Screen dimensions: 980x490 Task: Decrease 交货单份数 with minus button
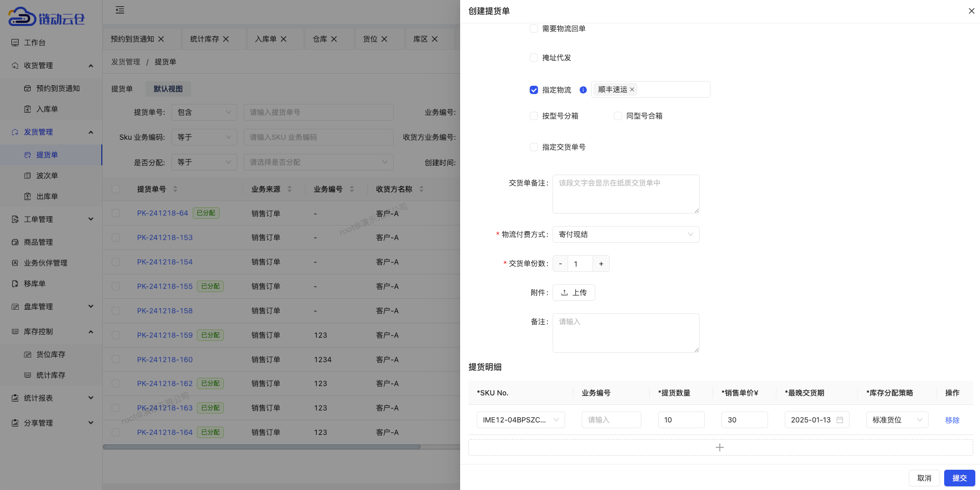tap(560, 264)
